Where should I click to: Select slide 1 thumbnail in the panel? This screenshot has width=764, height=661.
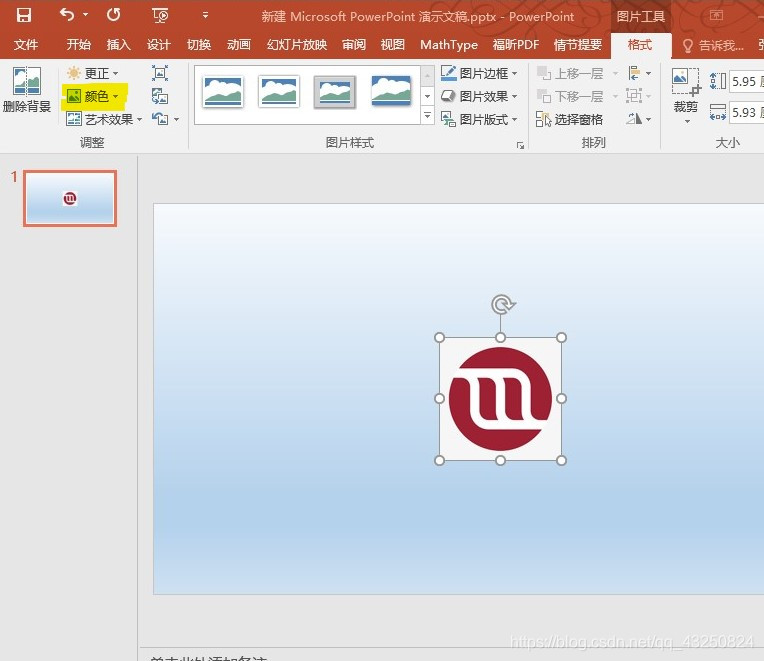(70, 198)
